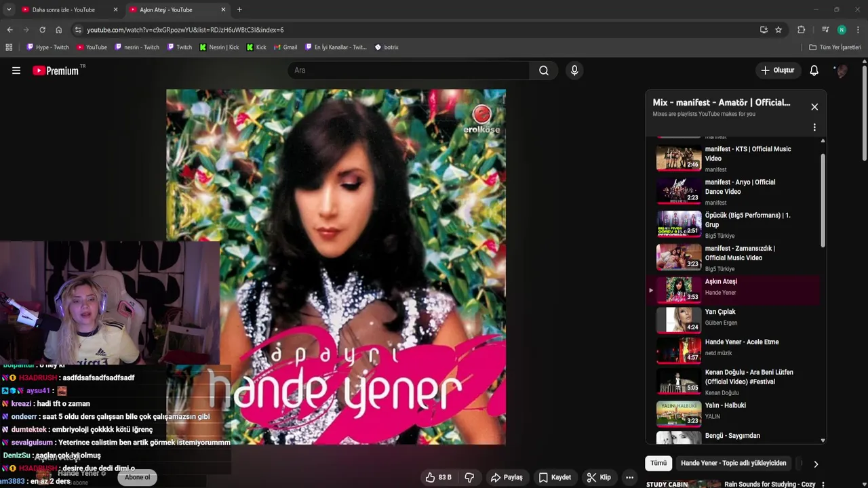The width and height of the screenshot is (868, 488).
Task: Install app icon in address bar
Action: pos(764,30)
